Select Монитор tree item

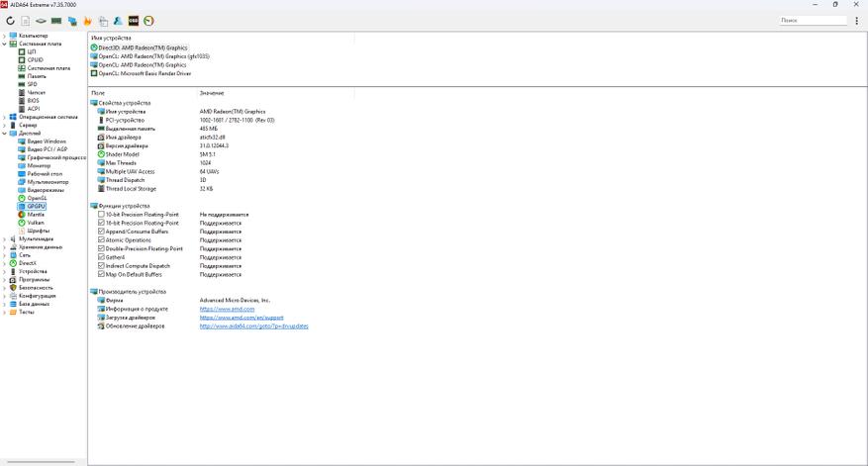click(39, 165)
